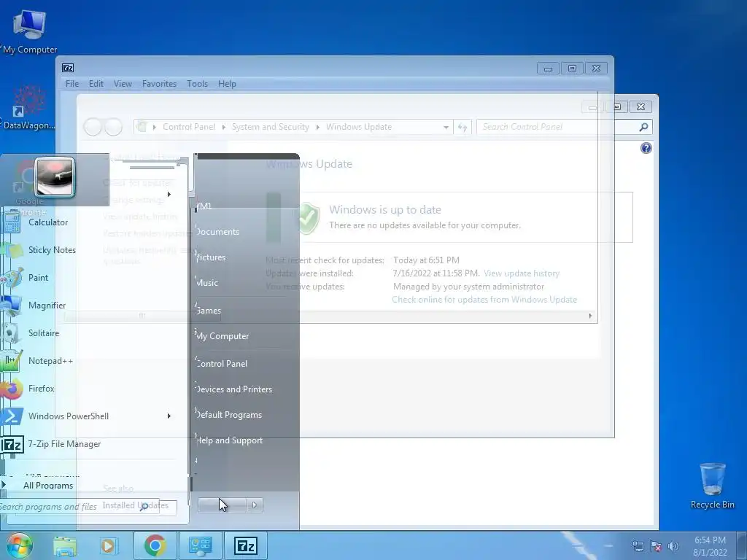Click the volume speaker tray icon
Image resolution: width=747 pixels, height=560 pixels.
pyautogui.click(x=673, y=546)
